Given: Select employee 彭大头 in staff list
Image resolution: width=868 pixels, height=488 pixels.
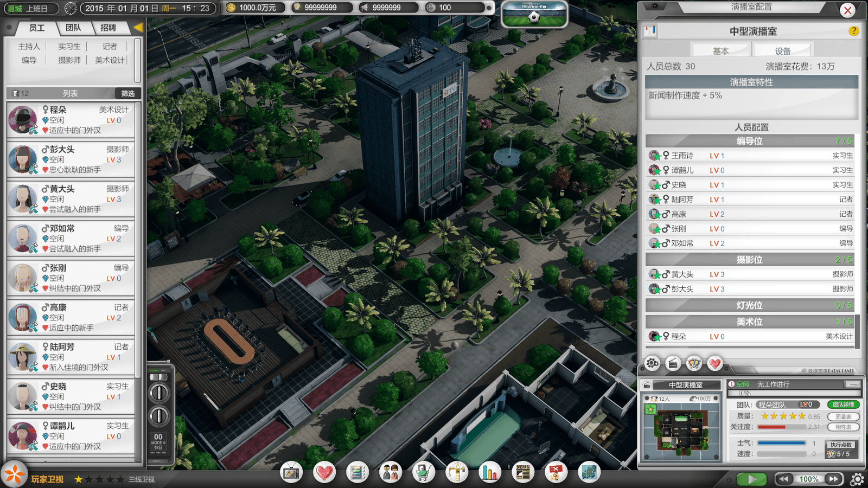Looking at the screenshot, I should tap(71, 159).
